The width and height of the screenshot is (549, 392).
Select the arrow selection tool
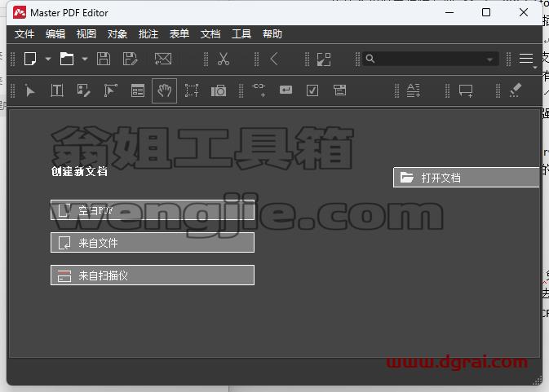pos(30,91)
